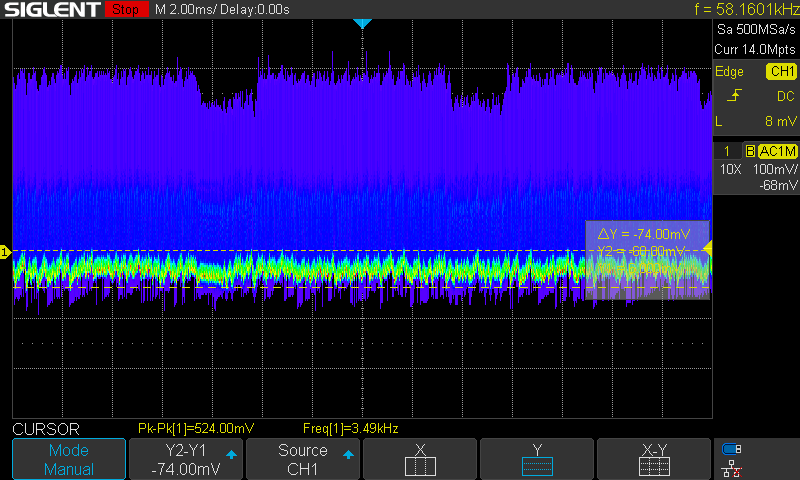Viewport: 800px width, 480px height.
Task: Open the CURSOR menu title
Action: tap(46, 429)
